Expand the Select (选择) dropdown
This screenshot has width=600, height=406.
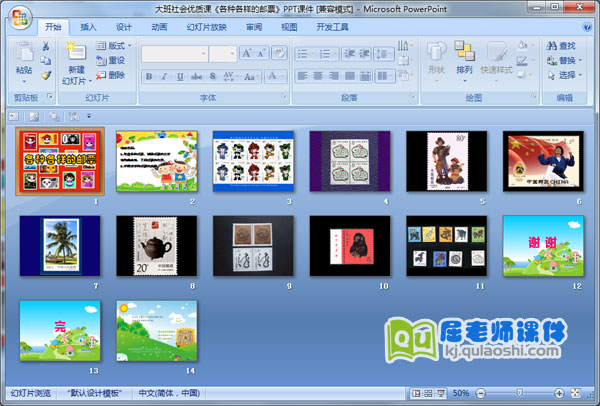567,75
